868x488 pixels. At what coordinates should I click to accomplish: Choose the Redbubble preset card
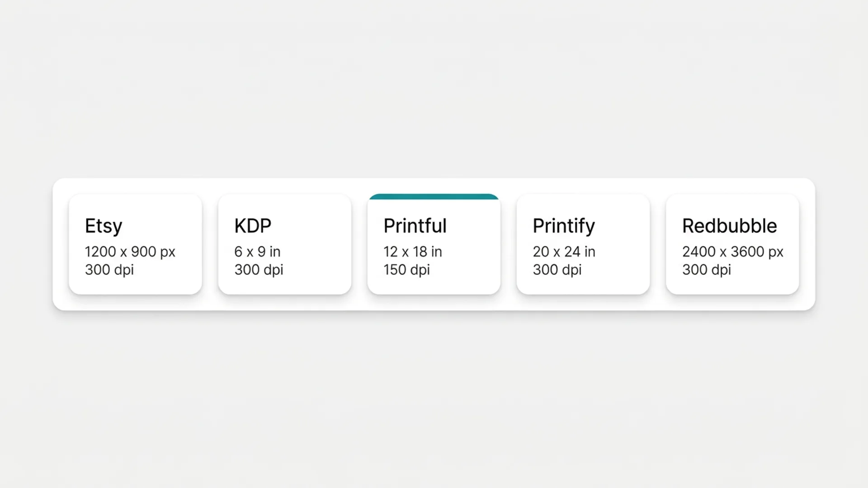tap(732, 244)
